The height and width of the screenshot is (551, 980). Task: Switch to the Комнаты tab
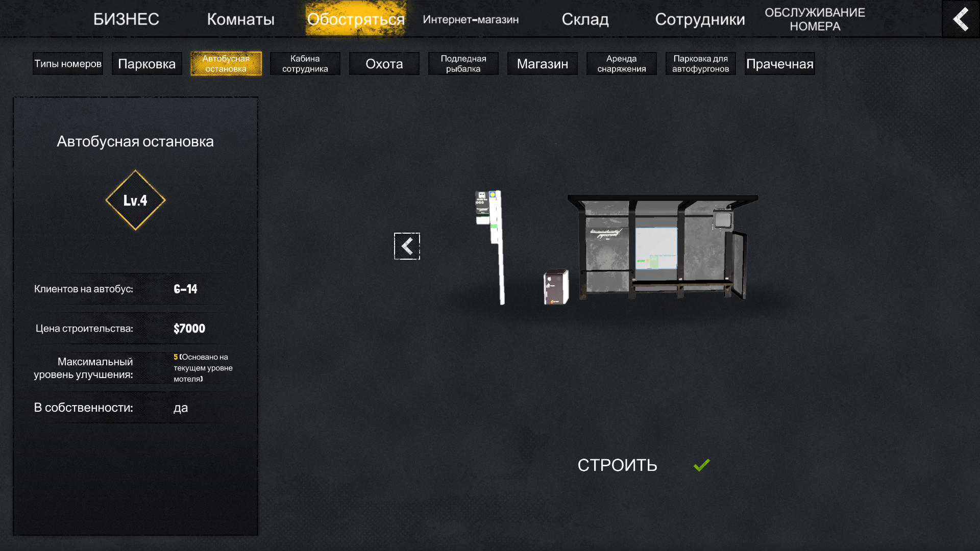point(240,19)
